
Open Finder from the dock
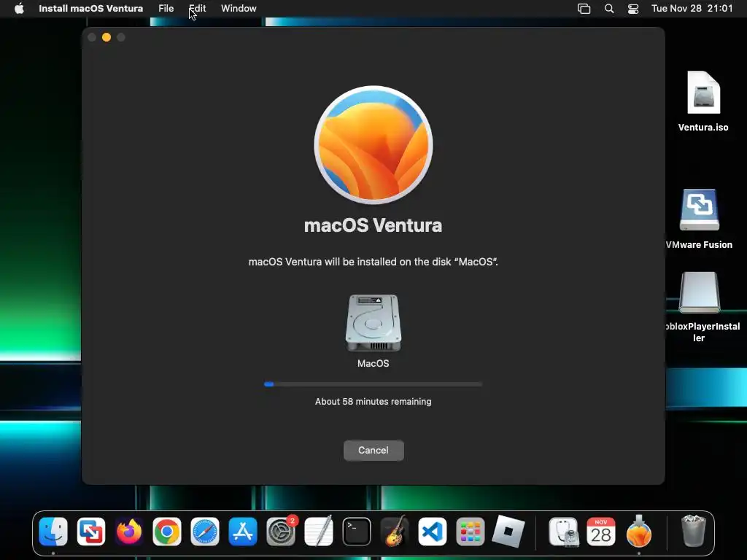pos(53,532)
